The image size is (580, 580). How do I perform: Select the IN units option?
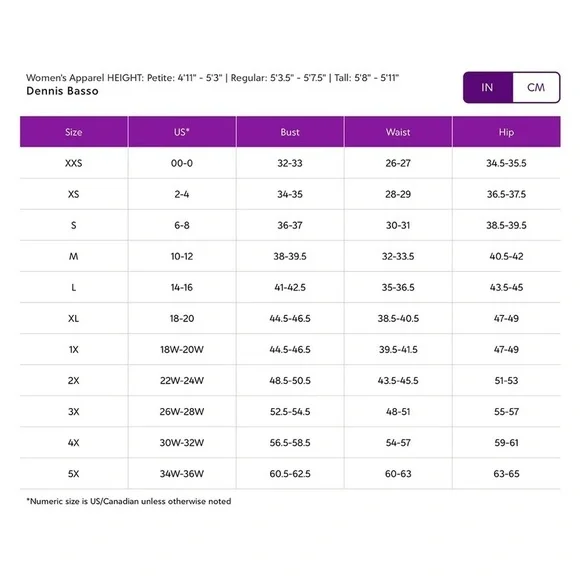pos(488,87)
